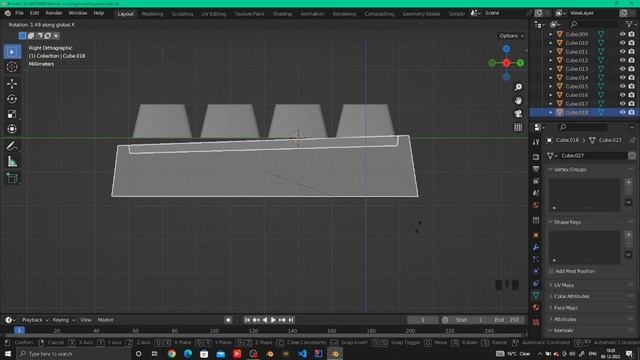Toggle auto keying record button

tap(228, 320)
